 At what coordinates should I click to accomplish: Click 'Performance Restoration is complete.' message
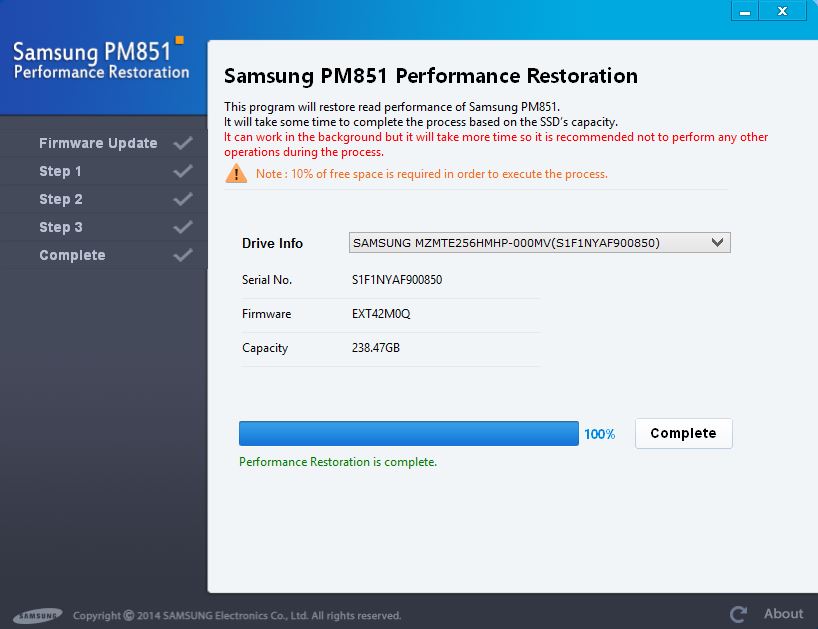338,462
